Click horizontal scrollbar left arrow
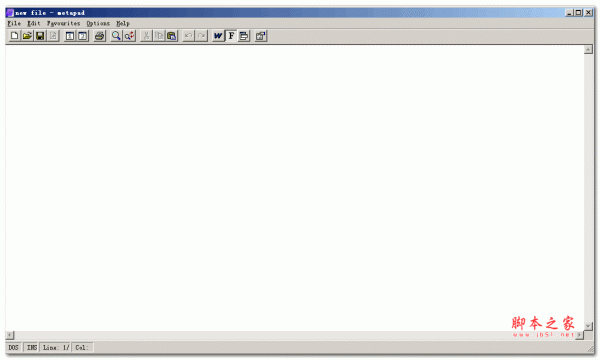The image size is (600, 360). [x=10, y=335]
